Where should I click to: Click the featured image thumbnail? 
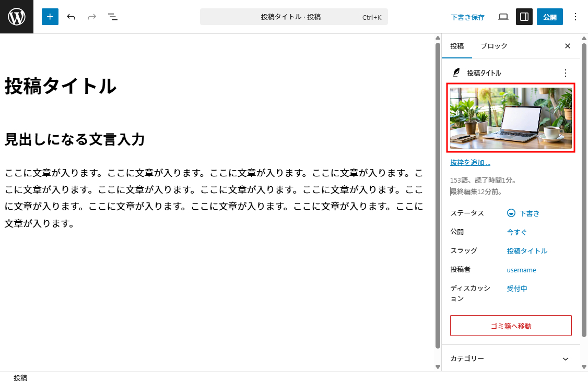511,118
